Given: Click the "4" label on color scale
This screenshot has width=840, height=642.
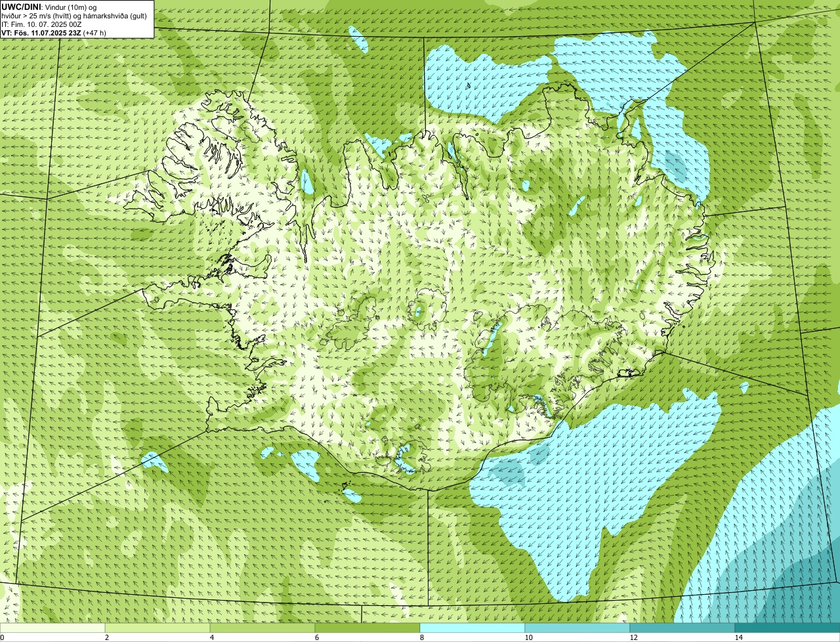Looking at the screenshot, I should 211,637.
